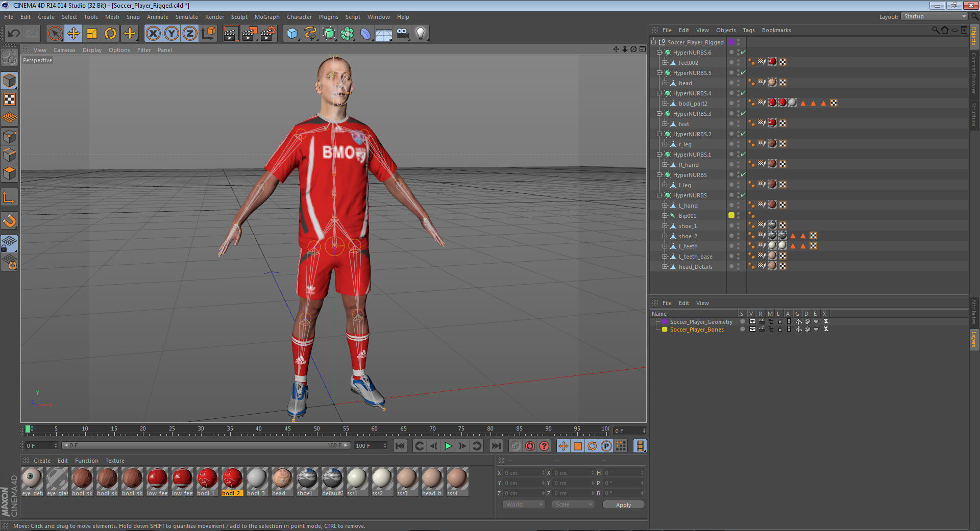980x531 pixels.
Task: Go to end of animation
Action: click(x=496, y=446)
